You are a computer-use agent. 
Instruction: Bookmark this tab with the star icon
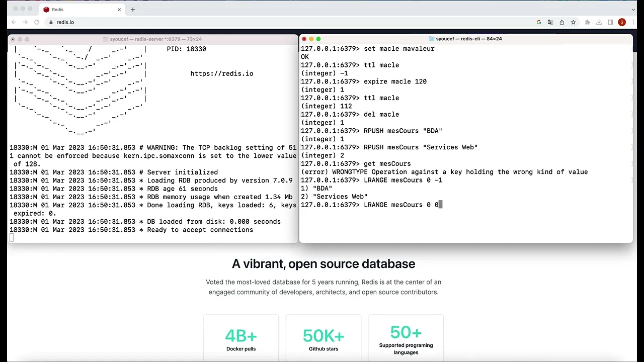(573, 22)
